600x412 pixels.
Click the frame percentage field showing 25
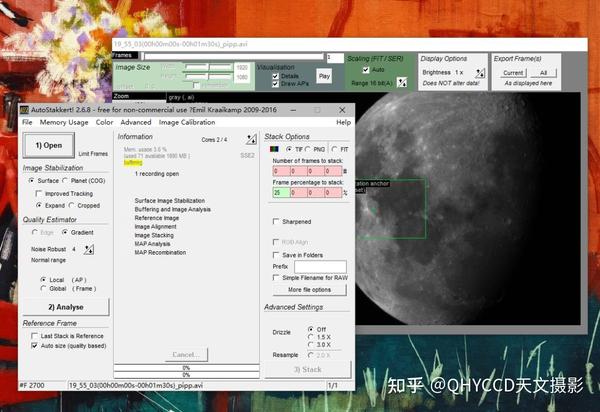click(x=282, y=193)
